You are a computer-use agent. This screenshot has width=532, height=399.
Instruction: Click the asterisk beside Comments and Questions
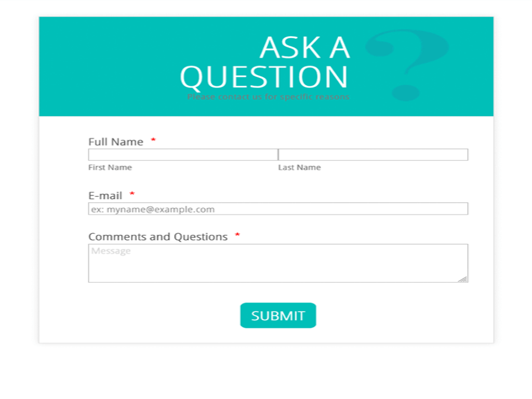coord(237,235)
